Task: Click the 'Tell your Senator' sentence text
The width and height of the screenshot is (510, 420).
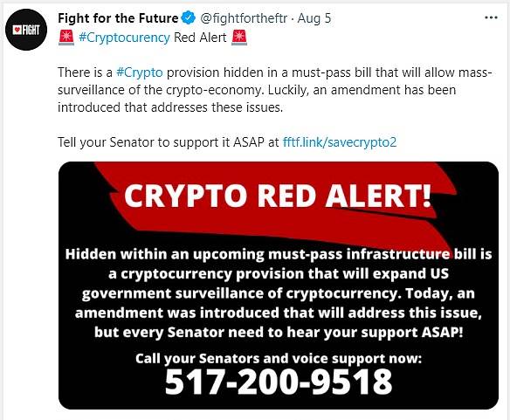Action: (227, 142)
